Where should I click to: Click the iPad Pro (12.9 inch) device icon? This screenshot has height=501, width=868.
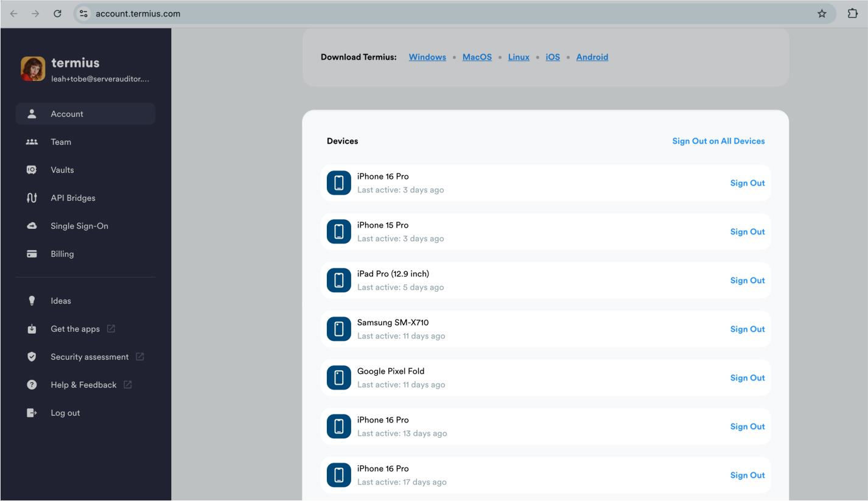point(339,280)
